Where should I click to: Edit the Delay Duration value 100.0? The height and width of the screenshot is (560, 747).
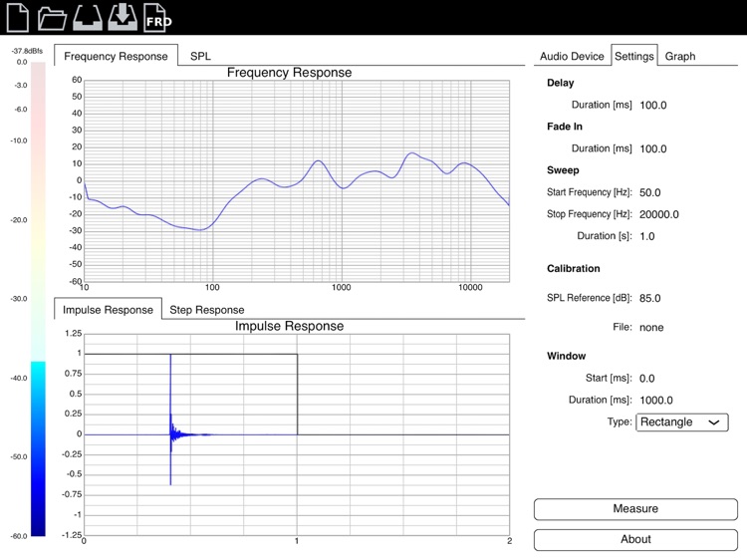pyautogui.click(x=652, y=106)
